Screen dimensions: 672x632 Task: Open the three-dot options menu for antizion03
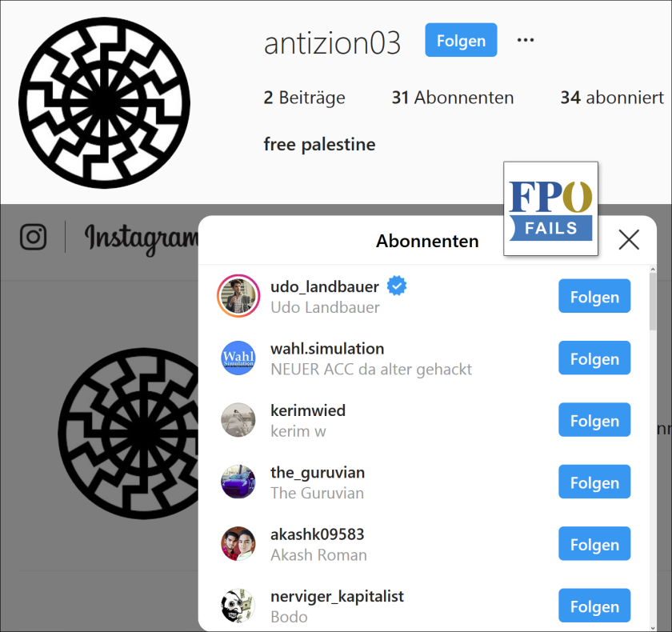[526, 40]
